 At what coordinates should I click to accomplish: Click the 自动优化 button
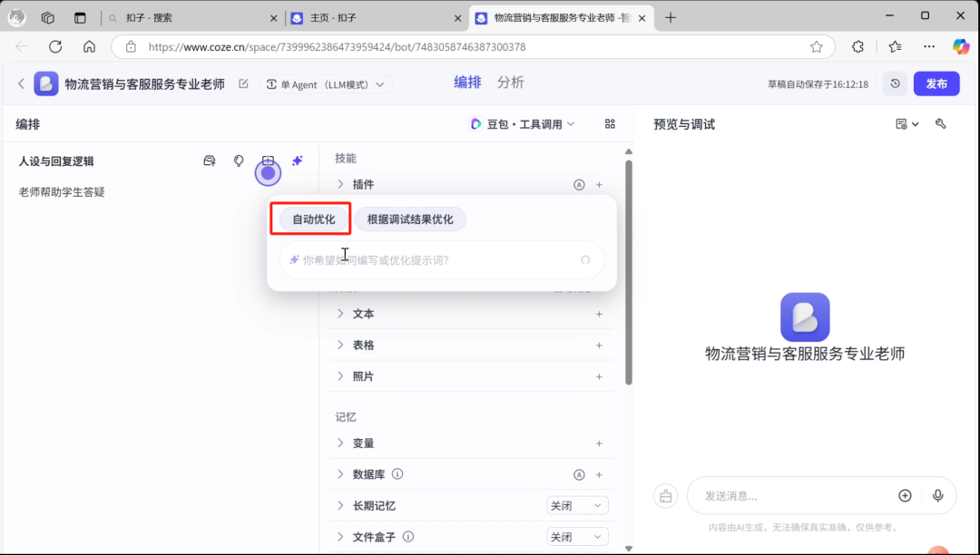pyautogui.click(x=309, y=219)
